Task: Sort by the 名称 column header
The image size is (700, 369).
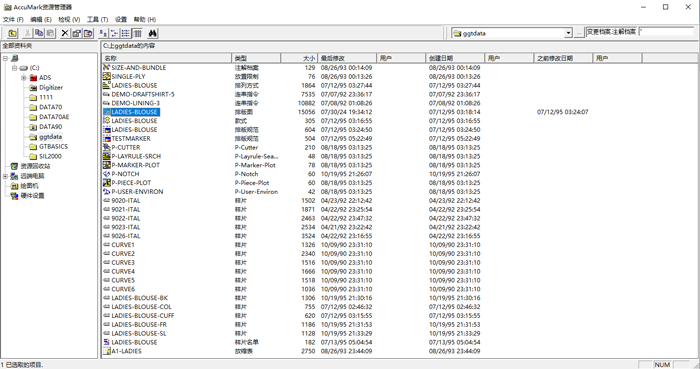Action: click(167, 58)
